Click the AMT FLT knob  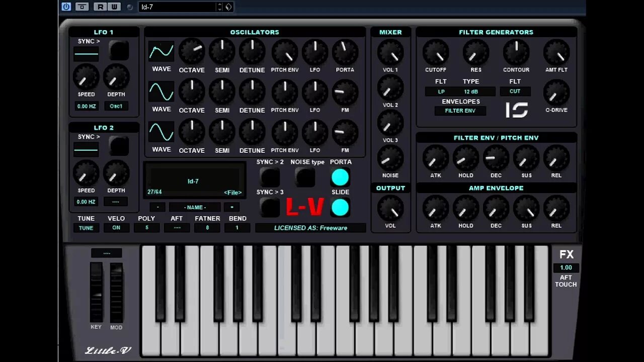[556, 51]
